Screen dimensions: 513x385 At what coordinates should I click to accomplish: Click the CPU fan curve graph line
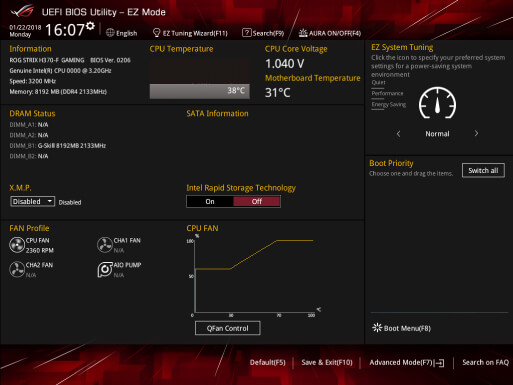pos(253,254)
